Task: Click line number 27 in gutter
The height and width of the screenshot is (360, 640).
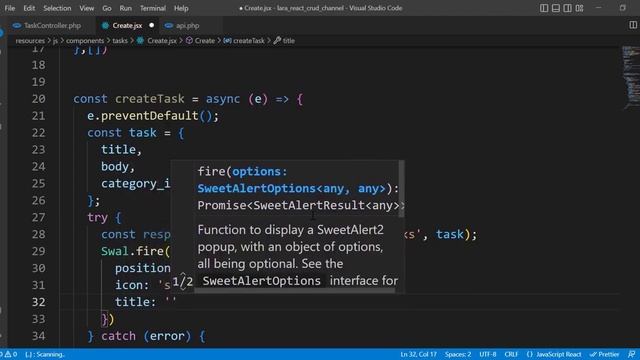Action: pyautogui.click(x=38, y=217)
